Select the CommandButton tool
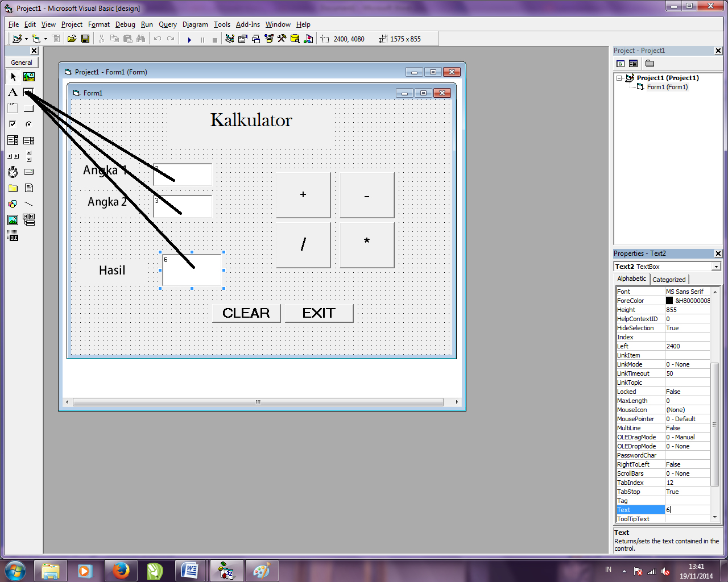 tap(29, 108)
